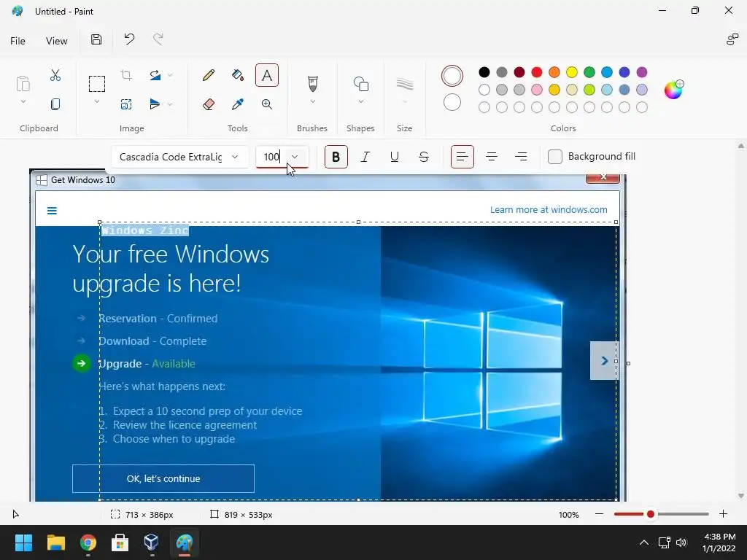Image resolution: width=747 pixels, height=560 pixels.
Task: Open the font family dropdown
Action: tap(180, 157)
